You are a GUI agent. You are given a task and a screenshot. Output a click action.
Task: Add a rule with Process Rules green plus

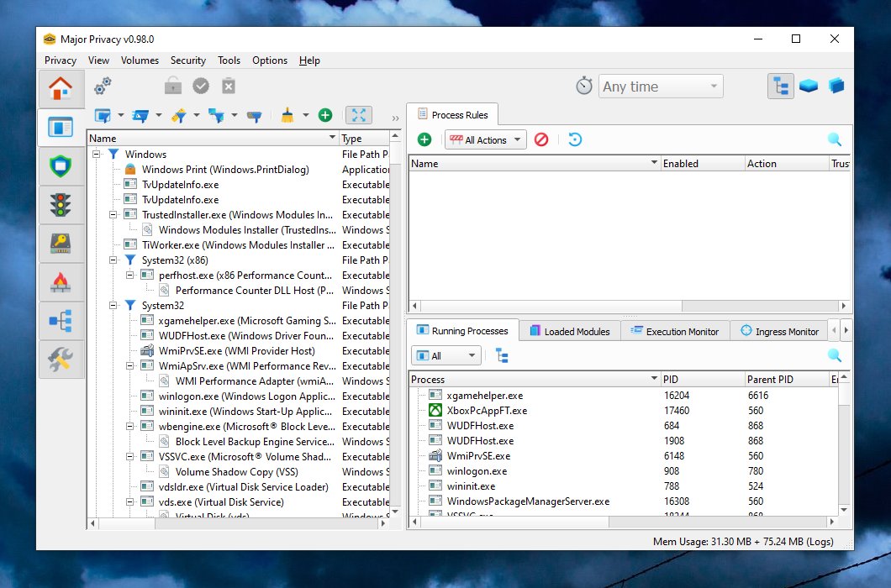pyautogui.click(x=424, y=139)
